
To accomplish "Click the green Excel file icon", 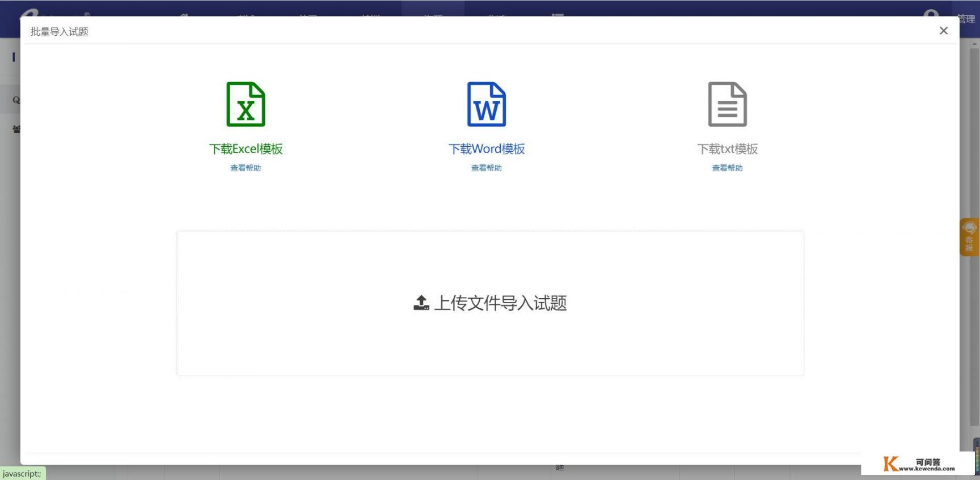I will [x=246, y=104].
